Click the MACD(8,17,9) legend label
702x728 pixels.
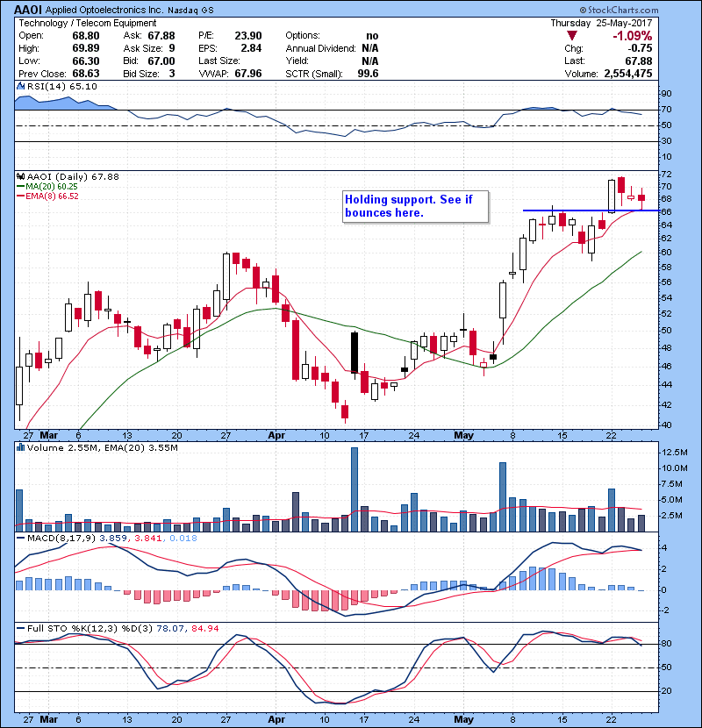pyautogui.click(x=61, y=539)
